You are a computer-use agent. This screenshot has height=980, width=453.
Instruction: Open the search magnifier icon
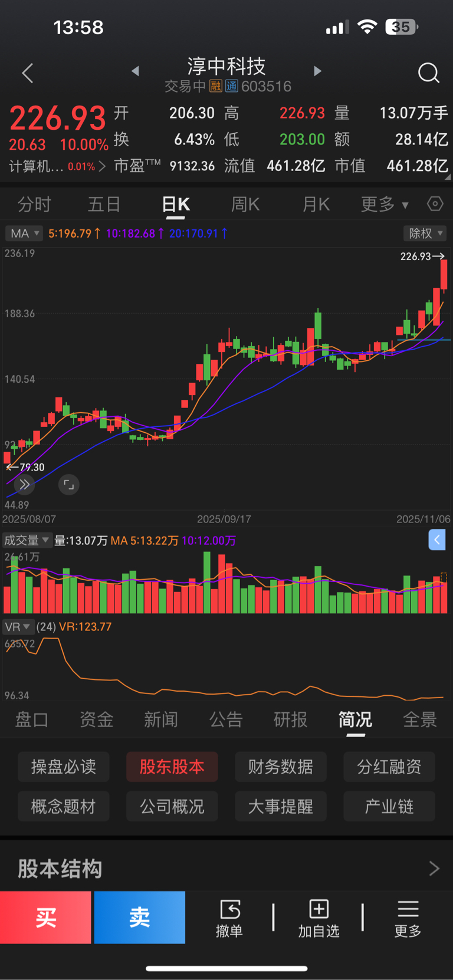click(x=429, y=73)
